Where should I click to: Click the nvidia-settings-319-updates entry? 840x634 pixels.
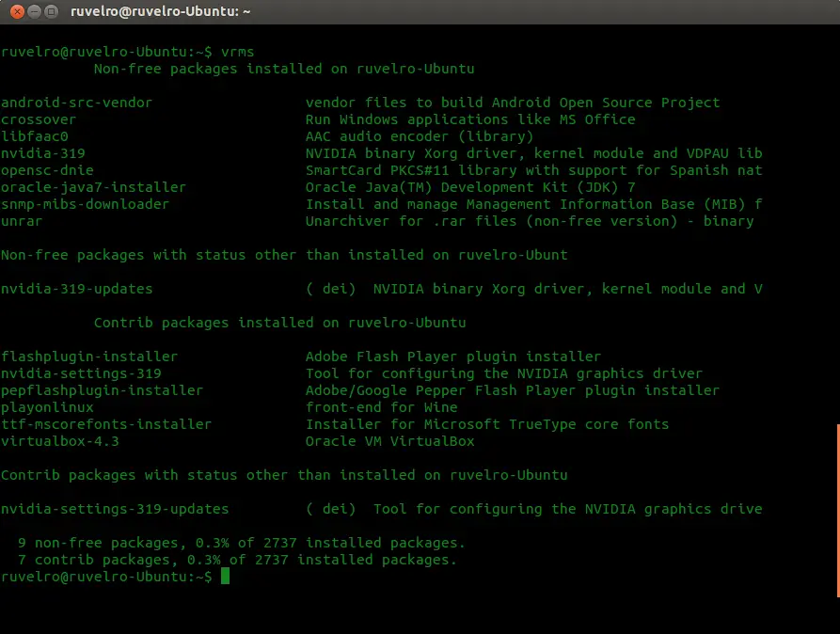click(115, 509)
